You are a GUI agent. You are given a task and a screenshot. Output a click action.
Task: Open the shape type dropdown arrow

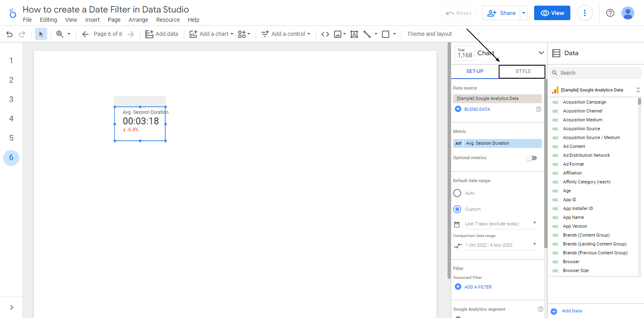pyautogui.click(x=394, y=34)
